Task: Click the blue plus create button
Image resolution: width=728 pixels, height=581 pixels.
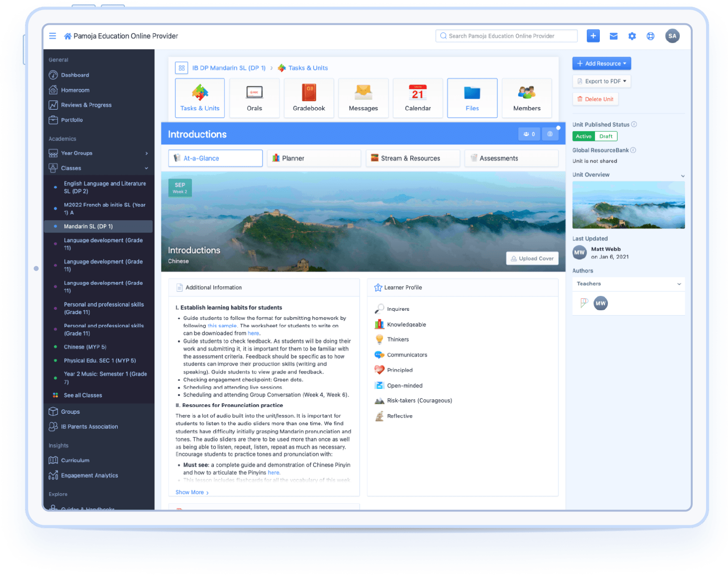Action: (593, 36)
